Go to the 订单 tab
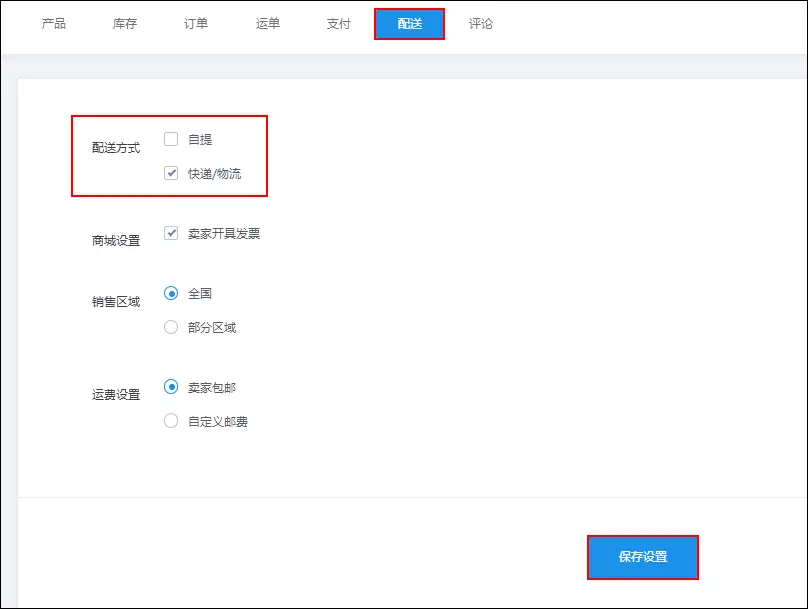 tap(196, 24)
